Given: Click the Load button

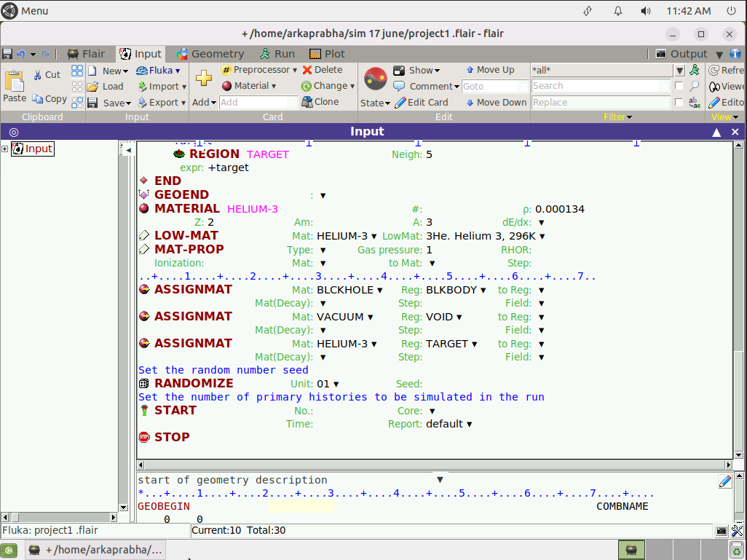Looking at the screenshot, I should 106,86.
